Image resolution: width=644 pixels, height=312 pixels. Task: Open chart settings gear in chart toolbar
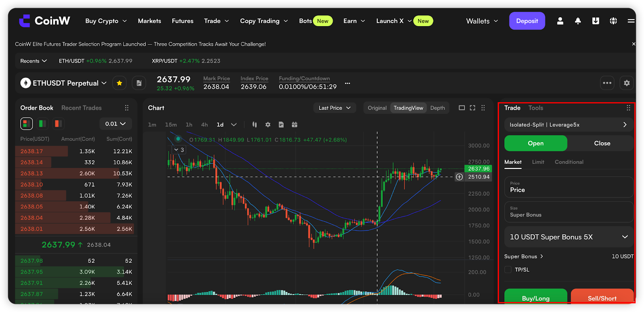(x=268, y=125)
